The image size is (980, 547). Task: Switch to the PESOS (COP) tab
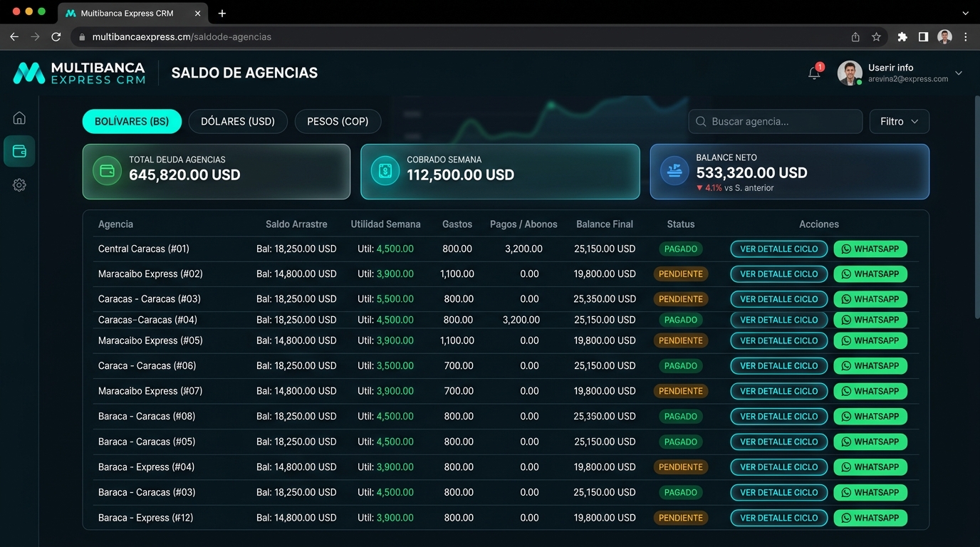point(338,122)
